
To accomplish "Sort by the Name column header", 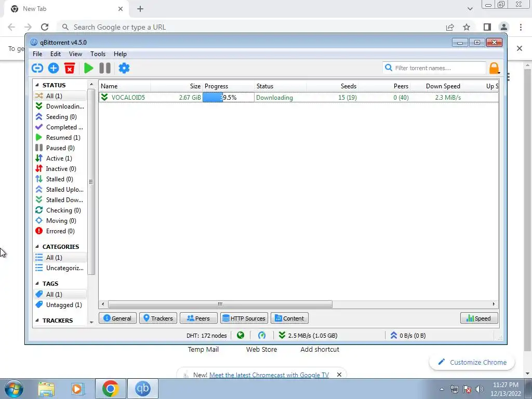I will coord(125,86).
